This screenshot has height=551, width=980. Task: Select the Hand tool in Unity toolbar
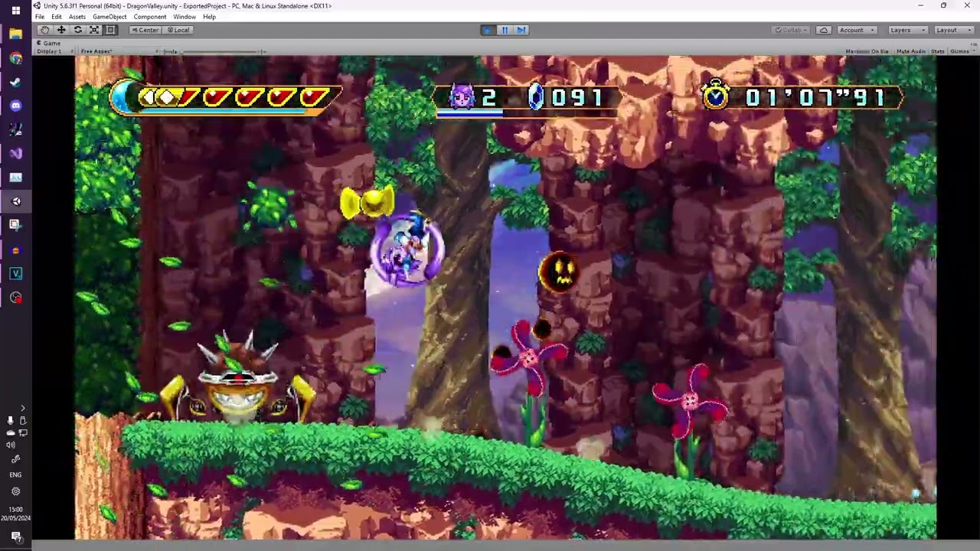pyautogui.click(x=44, y=30)
